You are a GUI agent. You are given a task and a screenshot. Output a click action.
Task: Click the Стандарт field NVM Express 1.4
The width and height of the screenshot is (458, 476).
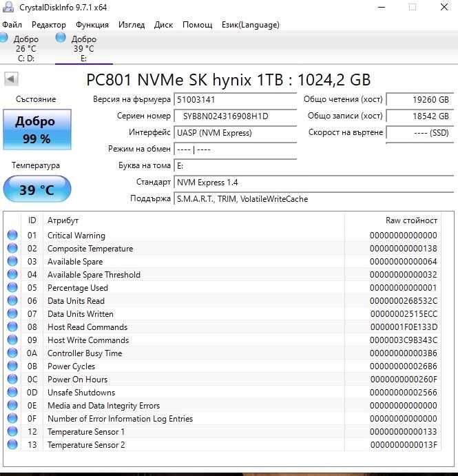pos(314,183)
